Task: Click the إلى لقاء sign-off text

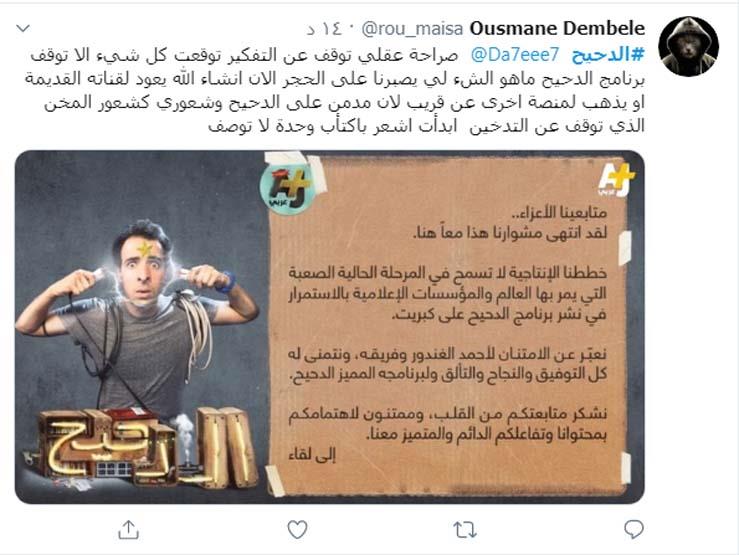Action: (x=312, y=454)
